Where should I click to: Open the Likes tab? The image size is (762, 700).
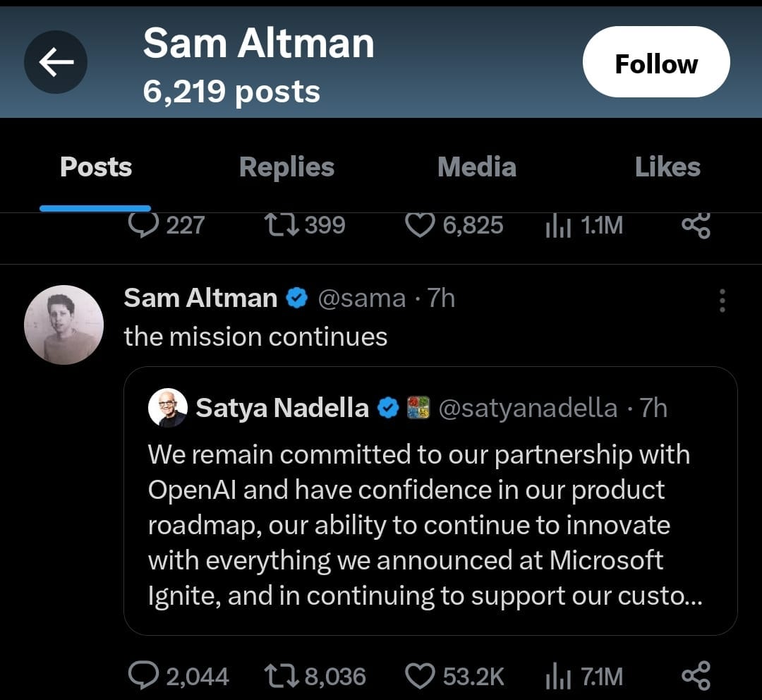[667, 167]
